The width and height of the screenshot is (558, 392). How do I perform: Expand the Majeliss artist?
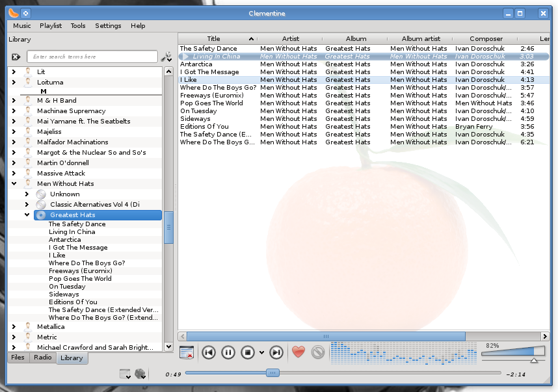14,131
